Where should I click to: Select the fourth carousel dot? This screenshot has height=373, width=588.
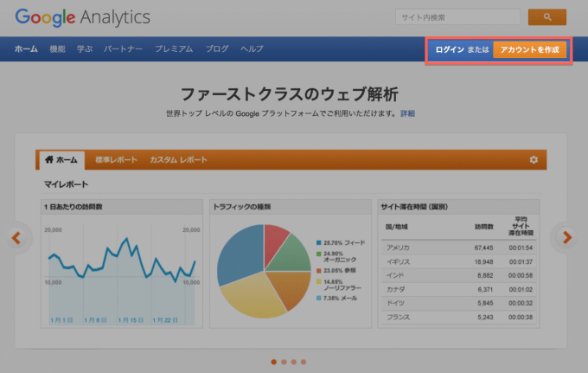(x=304, y=362)
